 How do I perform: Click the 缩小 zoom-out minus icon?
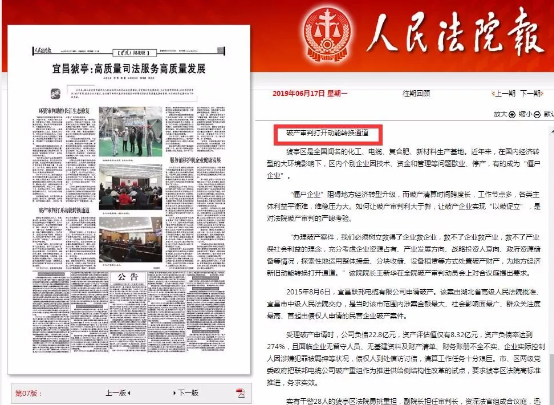click(x=537, y=114)
